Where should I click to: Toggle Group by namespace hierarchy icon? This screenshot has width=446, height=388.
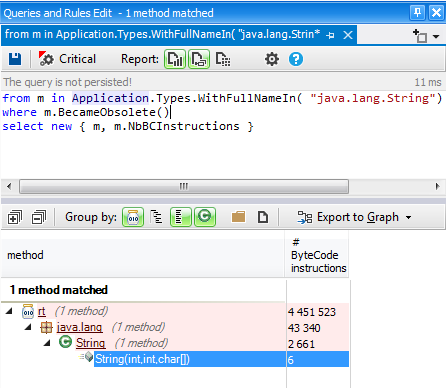(156, 217)
